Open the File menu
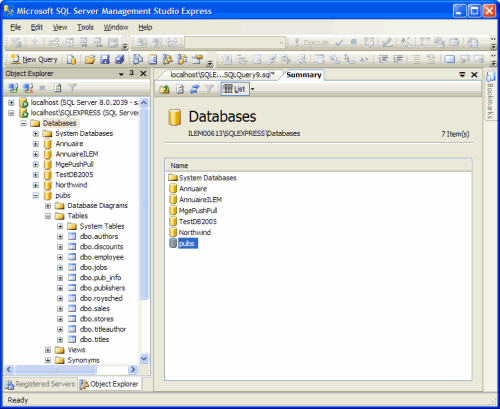The image size is (500, 409). pyautogui.click(x=15, y=27)
